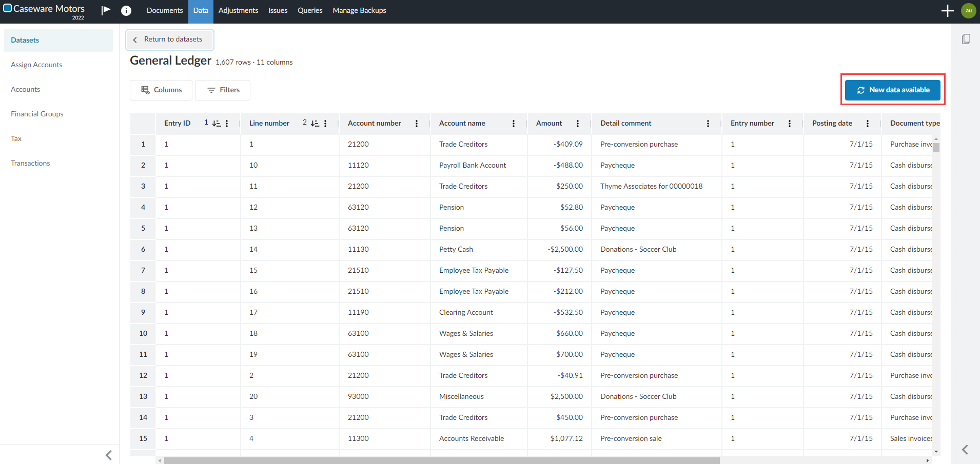980x464 pixels.
Task: Open Amount column three-dot menu
Action: click(578, 124)
